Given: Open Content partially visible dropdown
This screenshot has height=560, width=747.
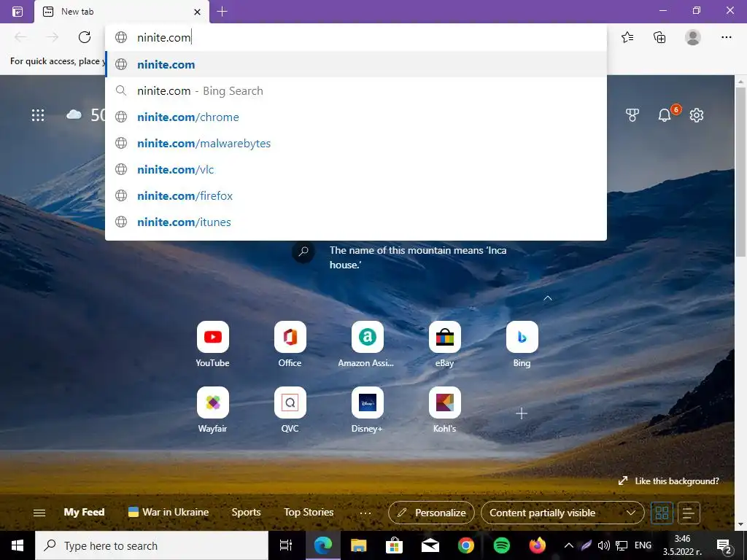Looking at the screenshot, I should pos(562,513).
